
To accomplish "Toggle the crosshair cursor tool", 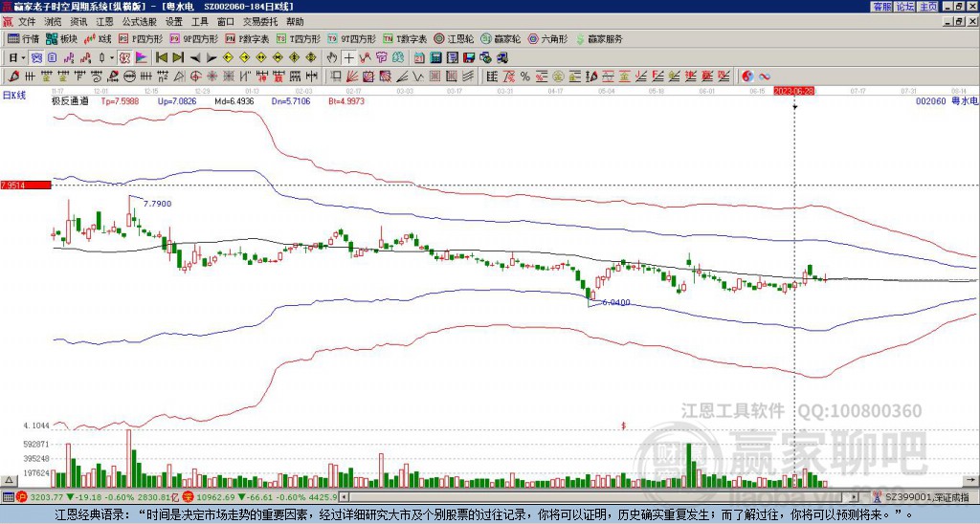I will (348, 57).
